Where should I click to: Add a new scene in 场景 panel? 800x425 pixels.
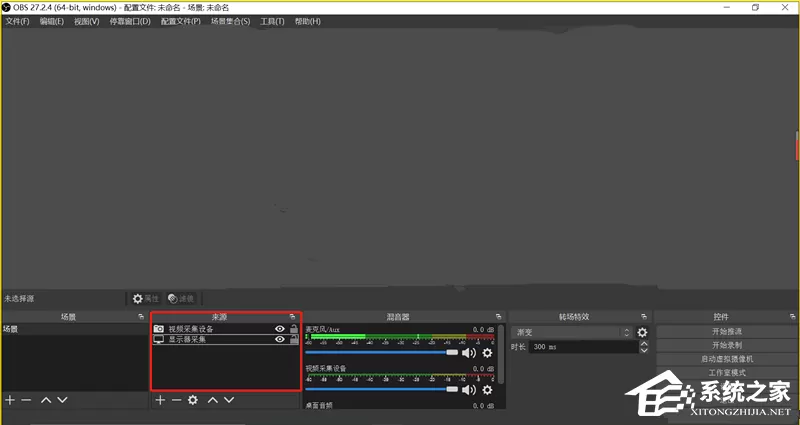(10, 400)
